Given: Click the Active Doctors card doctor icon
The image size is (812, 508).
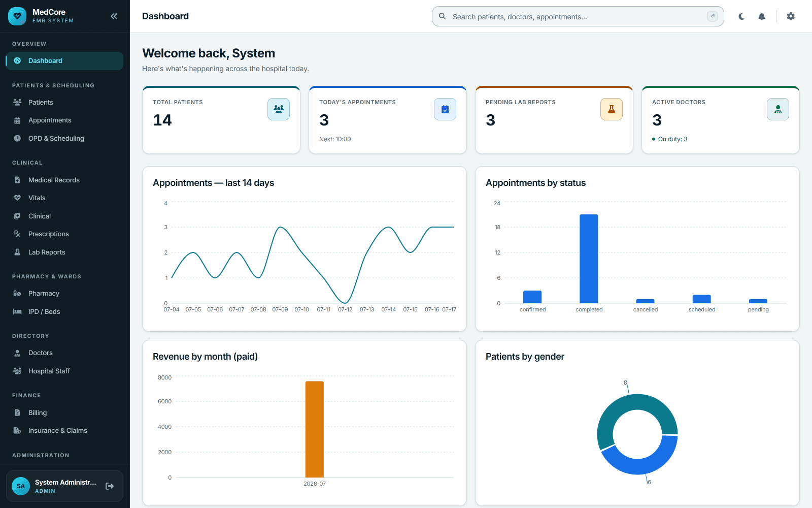Looking at the screenshot, I should tap(778, 109).
